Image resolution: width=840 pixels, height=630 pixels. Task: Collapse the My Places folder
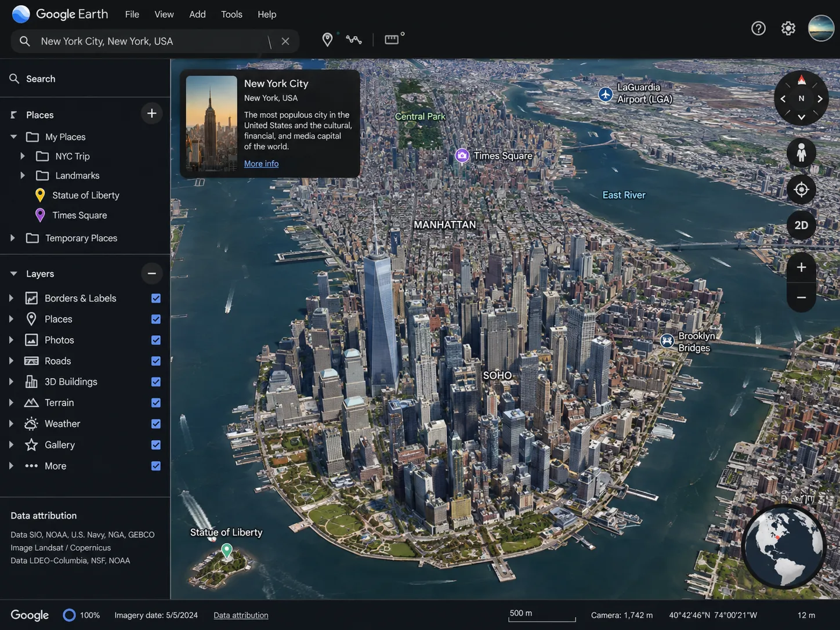[13, 137]
